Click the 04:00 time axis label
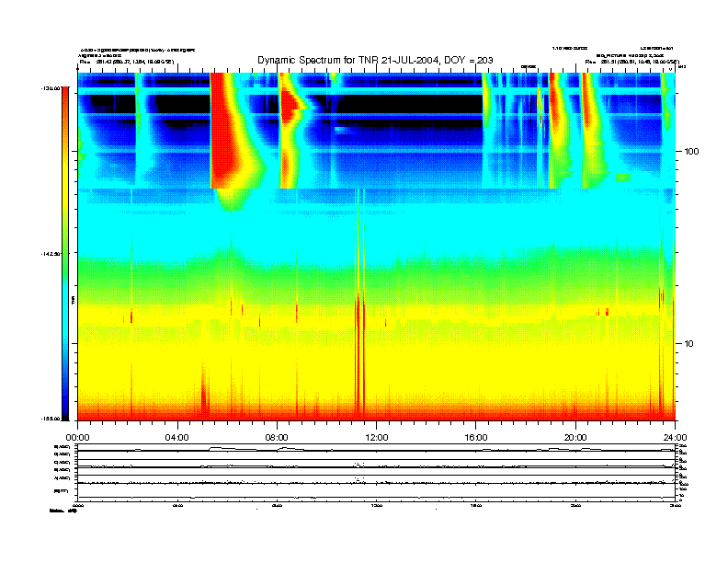Screen dimensions: 728x563 click(x=177, y=438)
